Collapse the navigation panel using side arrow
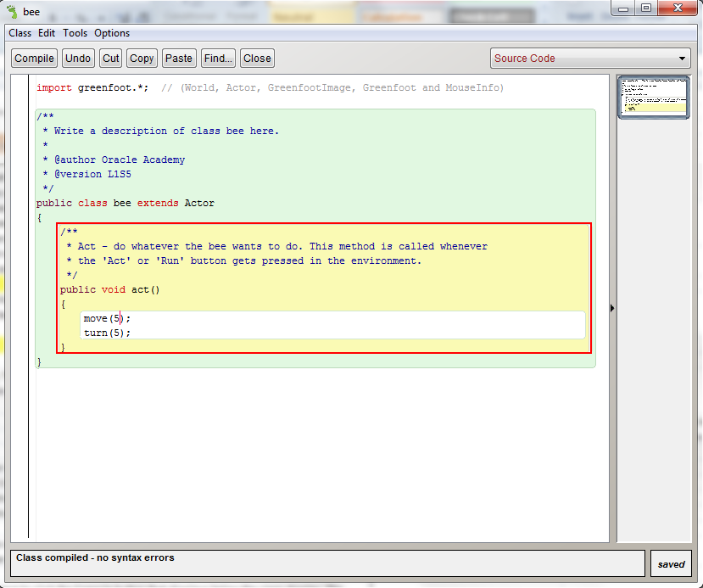Screen dimensions: 703x588 [x=612, y=308]
